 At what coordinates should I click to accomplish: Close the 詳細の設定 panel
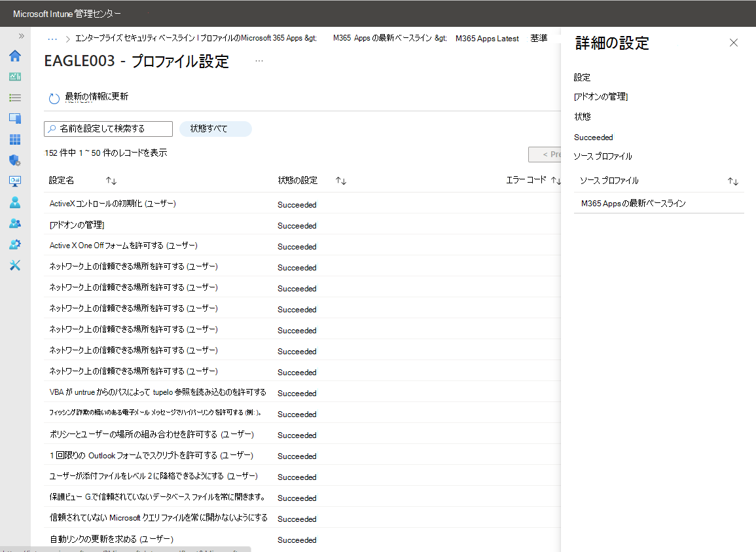pyautogui.click(x=734, y=43)
